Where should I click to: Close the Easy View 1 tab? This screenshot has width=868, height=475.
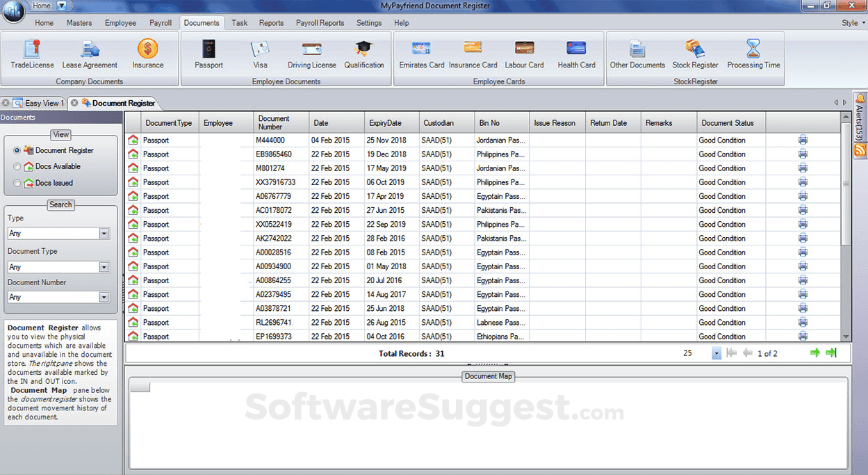(x=5, y=103)
